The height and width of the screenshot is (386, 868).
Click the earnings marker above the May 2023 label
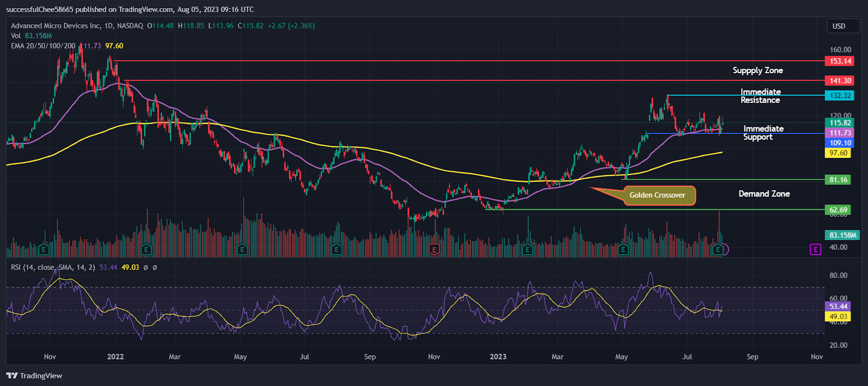point(623,249)
